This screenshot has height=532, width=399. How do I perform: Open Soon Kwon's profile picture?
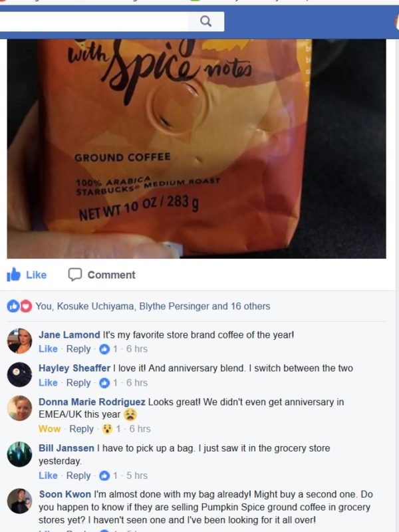click(20, 501)
